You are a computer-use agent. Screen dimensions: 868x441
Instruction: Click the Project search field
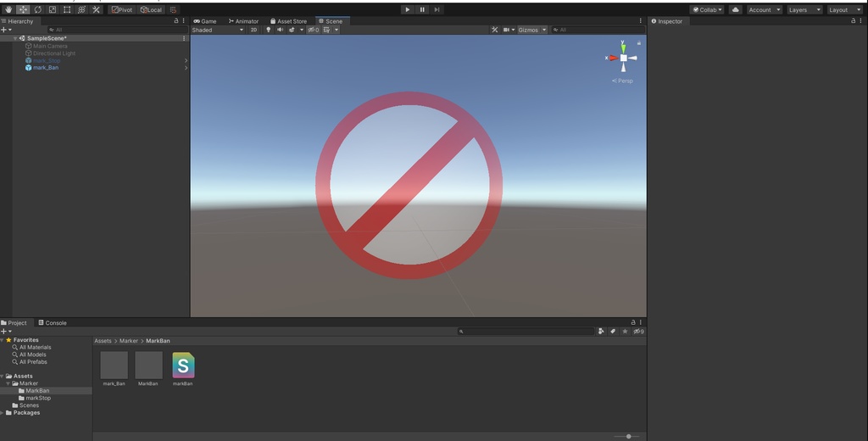(526, 332)
